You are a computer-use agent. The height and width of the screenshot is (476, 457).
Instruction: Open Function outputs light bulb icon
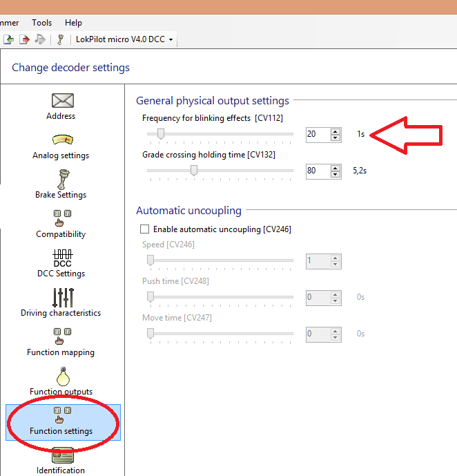tap(63, 377)
